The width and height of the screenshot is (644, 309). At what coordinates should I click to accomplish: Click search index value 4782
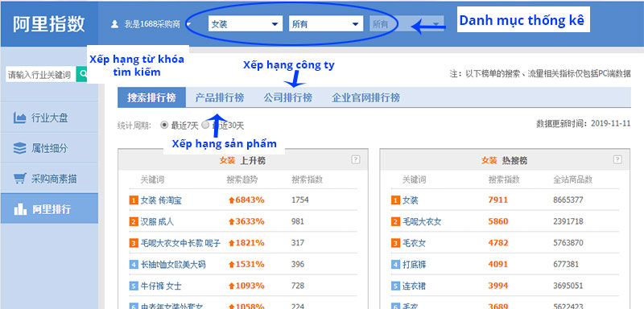(497, 243)
